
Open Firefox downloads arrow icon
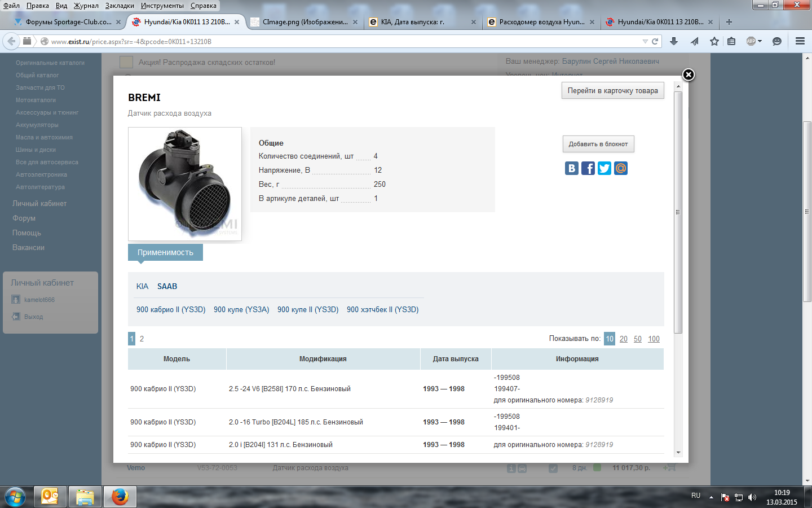click(673, 41)
